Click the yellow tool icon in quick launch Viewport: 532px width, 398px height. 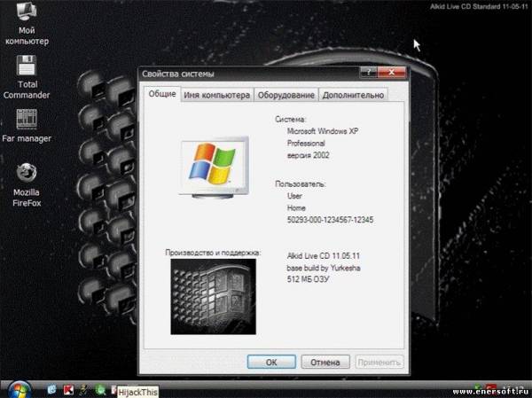pyautogui.click(x=83, y=389)
